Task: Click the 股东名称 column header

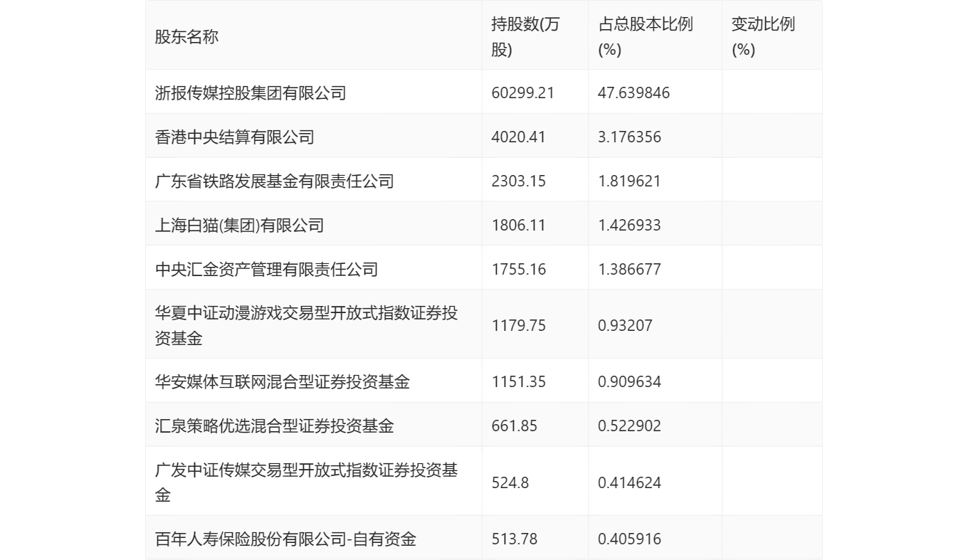Action: click(x=186, y=37)
